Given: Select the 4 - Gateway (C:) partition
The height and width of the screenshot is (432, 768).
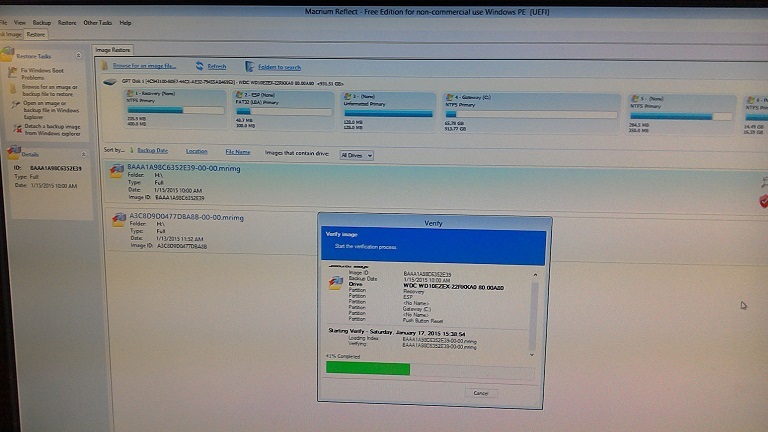Looking at the screenshot, I should coord(531,114).
